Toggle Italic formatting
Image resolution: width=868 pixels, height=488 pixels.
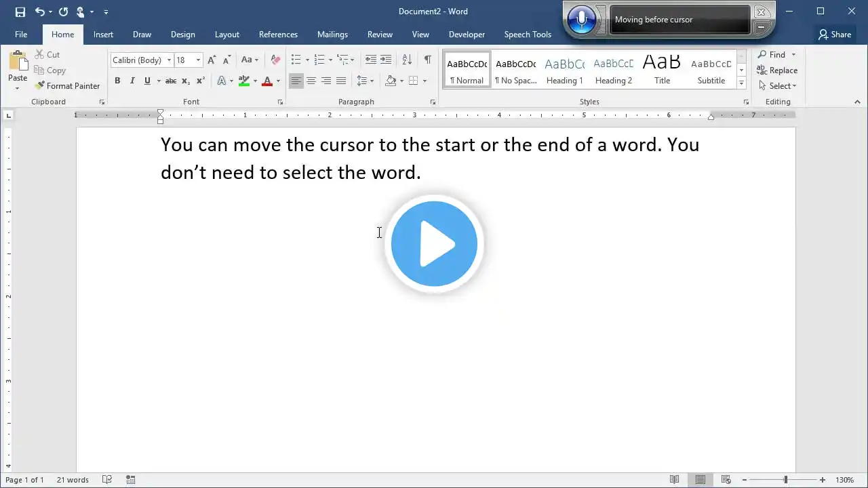click(x=132, y=81)
